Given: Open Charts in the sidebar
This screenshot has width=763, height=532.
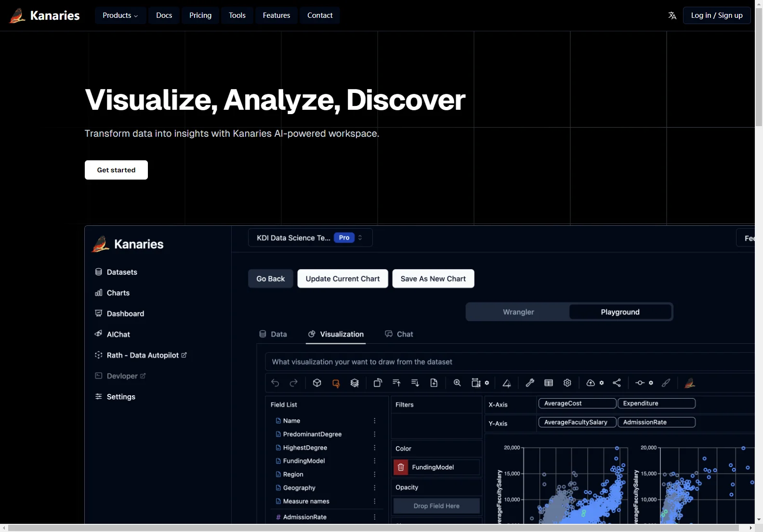Looking at the screenshot, I should [112, 293].
